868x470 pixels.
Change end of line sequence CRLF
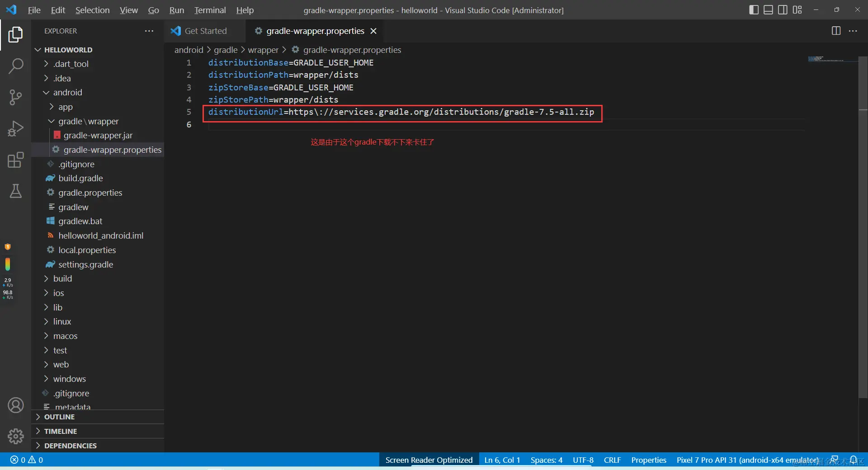point(612,460)
